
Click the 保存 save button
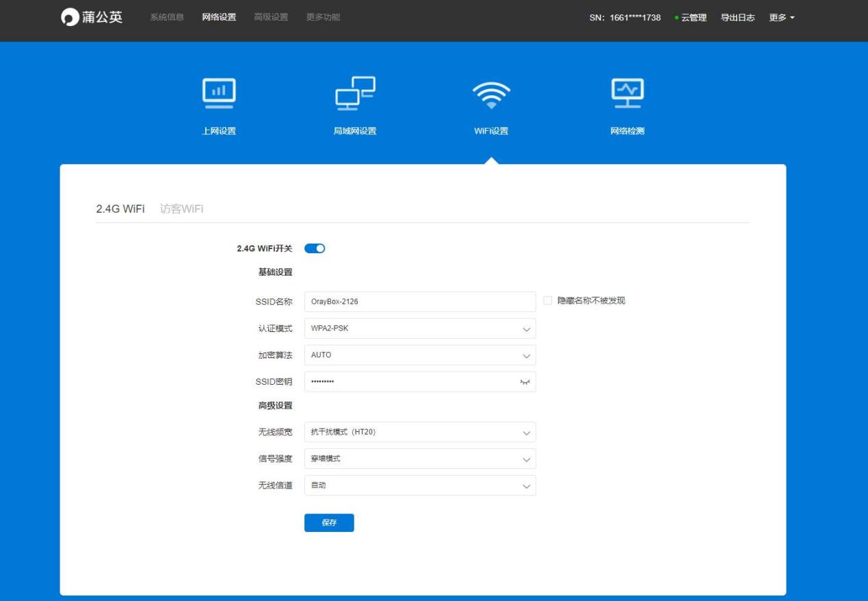click(329, 522)
